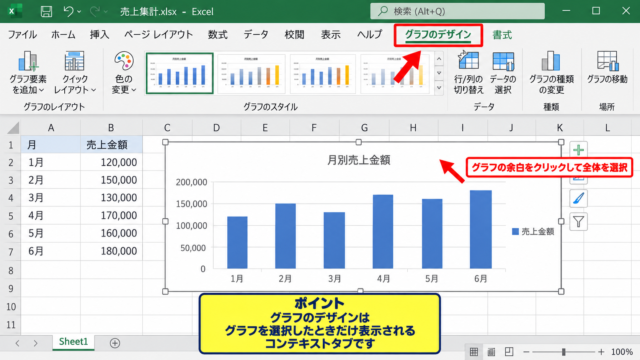The height and width of the screenshot is (360, 640).
Task: Select column A header
Action: 51,128
